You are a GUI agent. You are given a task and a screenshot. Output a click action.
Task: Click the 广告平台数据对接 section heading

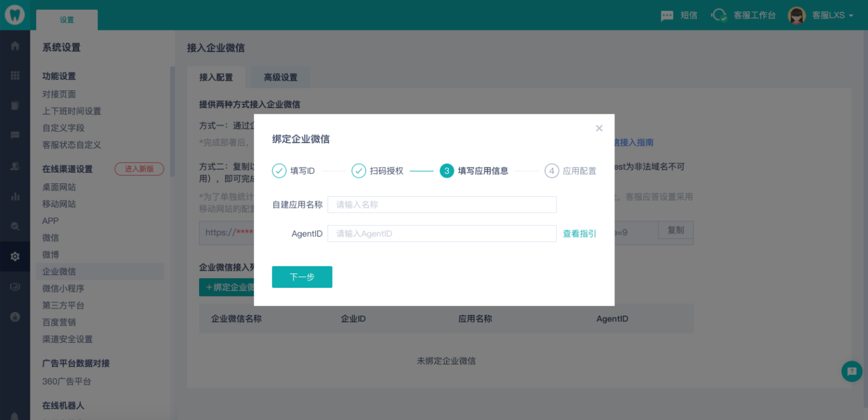(76, 363)
